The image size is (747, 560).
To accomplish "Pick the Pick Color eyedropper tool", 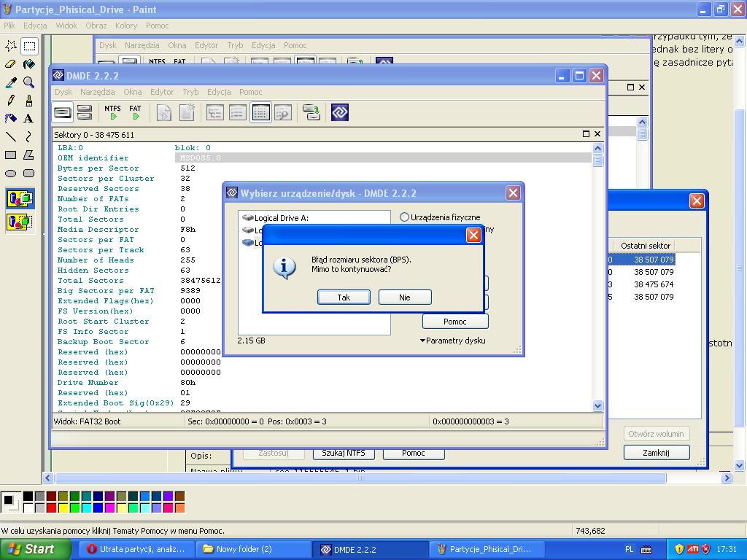I will 11,82.
